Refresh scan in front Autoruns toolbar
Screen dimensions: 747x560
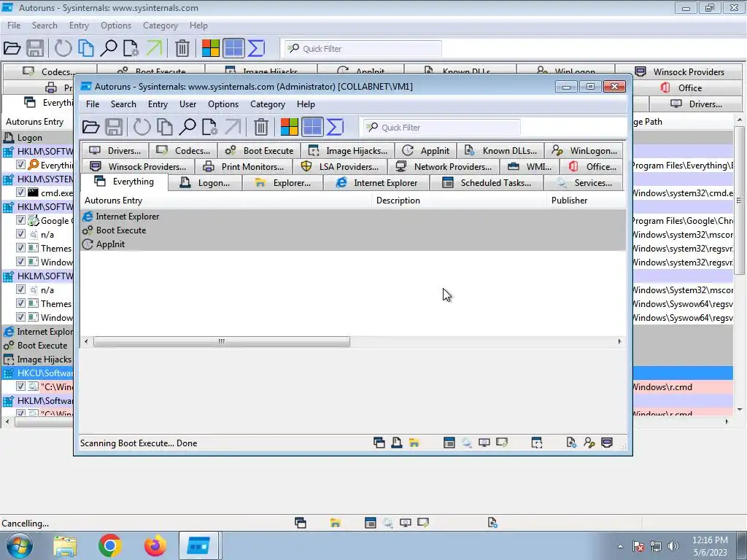pyautogui.click(x=142, y=127)
